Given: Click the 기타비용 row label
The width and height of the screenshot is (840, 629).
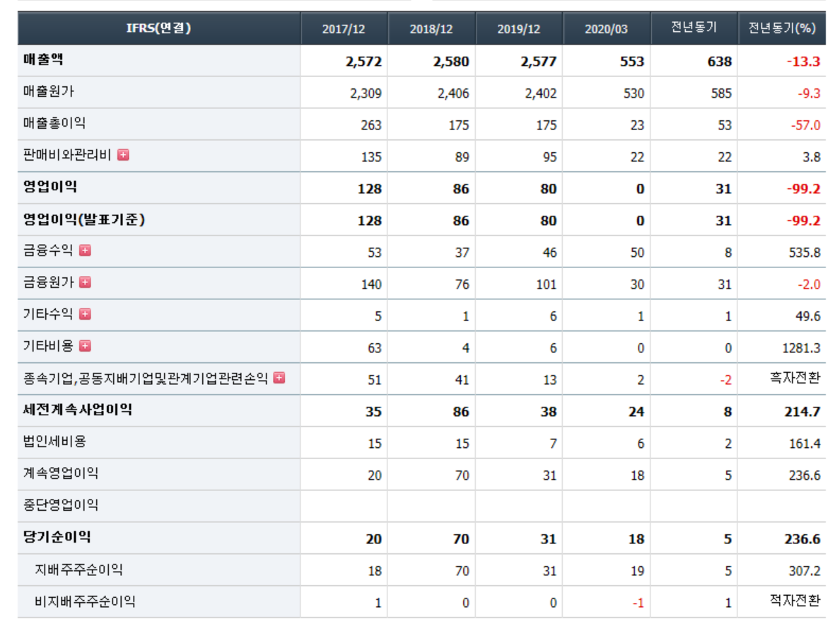Looking at the screenshot, I should (x=47, y=346).
